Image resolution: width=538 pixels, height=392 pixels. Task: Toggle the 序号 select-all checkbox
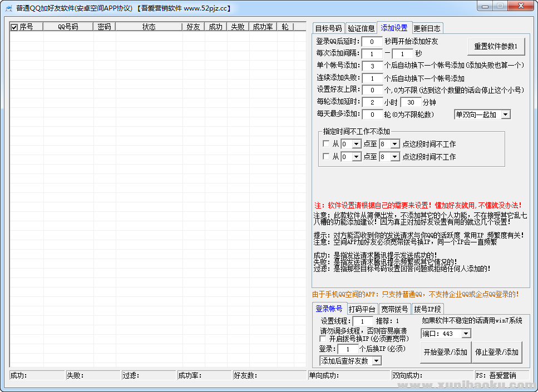[14, 27]
